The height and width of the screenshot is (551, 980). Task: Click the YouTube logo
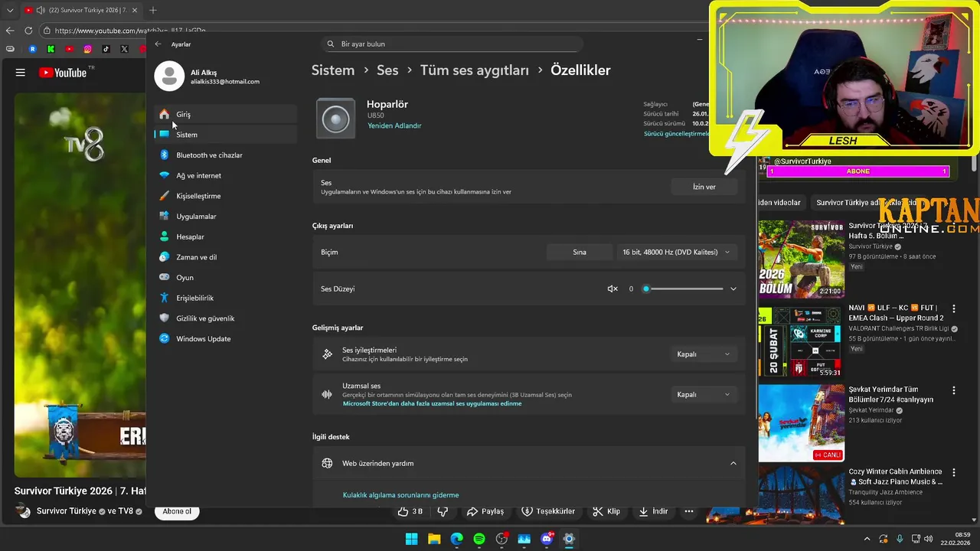[63, 73]
